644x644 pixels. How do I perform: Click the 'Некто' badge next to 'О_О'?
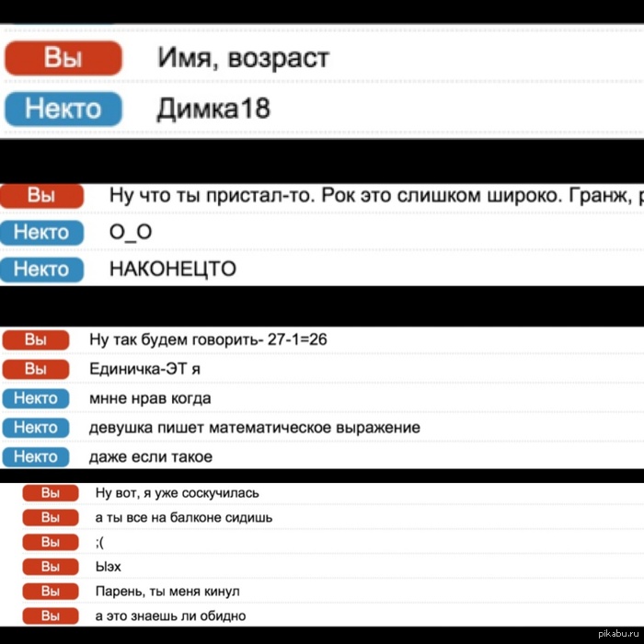(x=41, y=233)
